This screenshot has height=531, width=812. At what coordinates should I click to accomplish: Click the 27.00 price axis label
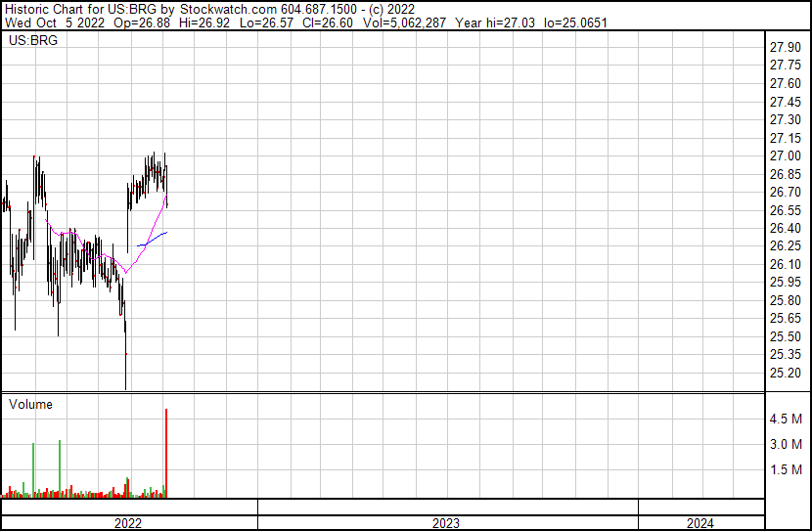click(x=786, y=156)
